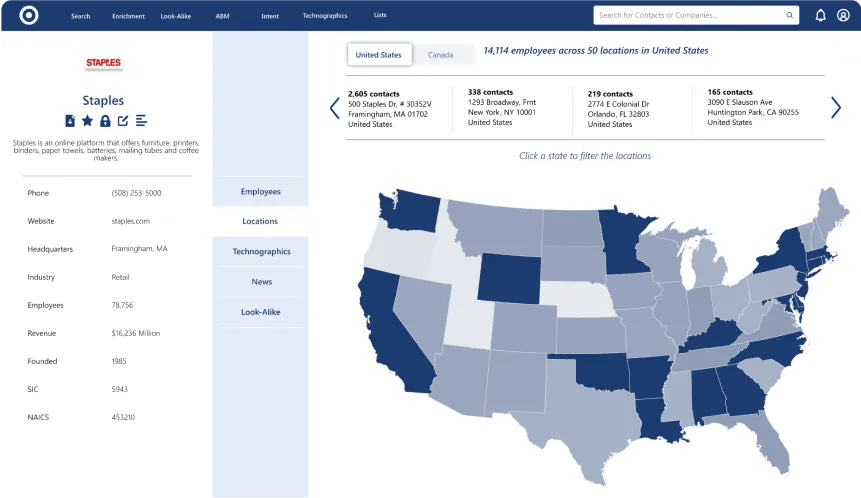Open the News section in side panel

[261, 281]
